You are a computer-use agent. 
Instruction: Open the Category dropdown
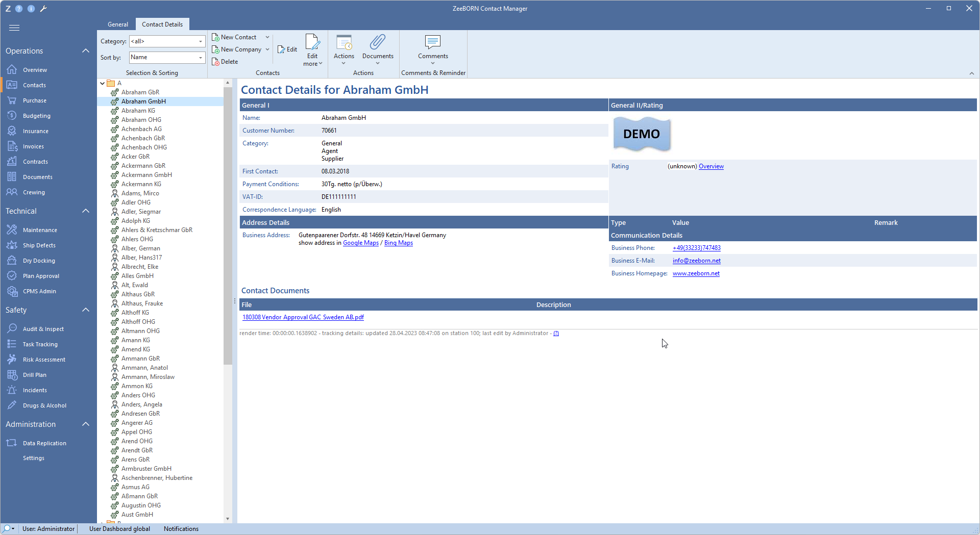pos(200,41)
